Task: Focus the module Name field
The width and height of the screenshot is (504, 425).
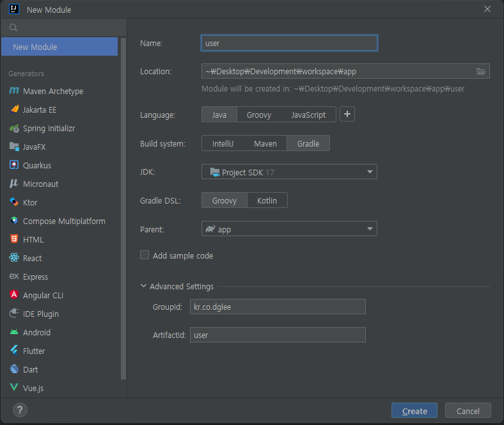Action: (x=289, y=43)
